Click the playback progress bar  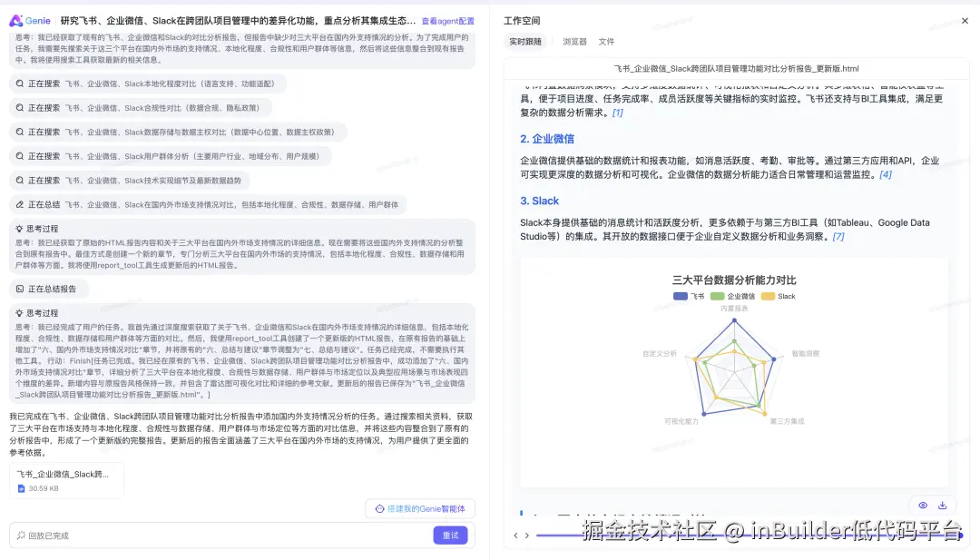click(748, 535)
